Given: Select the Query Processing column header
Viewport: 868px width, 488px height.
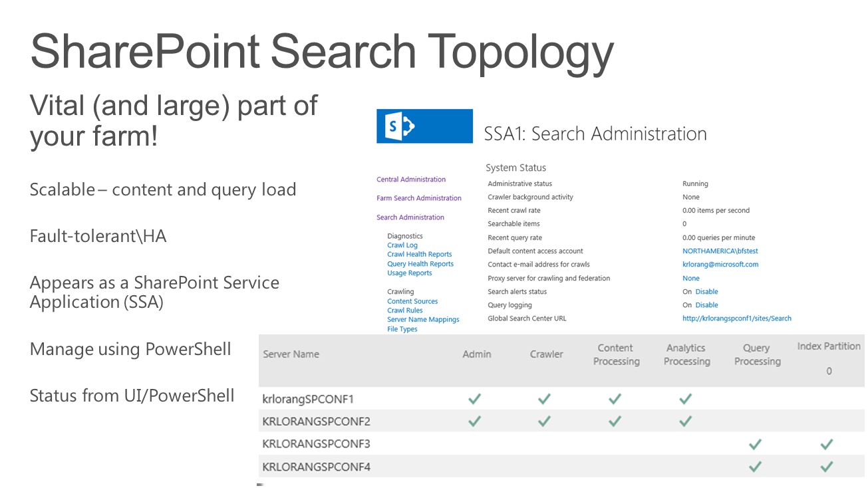Looking at the screenshot, I should (x=758, y=354).
